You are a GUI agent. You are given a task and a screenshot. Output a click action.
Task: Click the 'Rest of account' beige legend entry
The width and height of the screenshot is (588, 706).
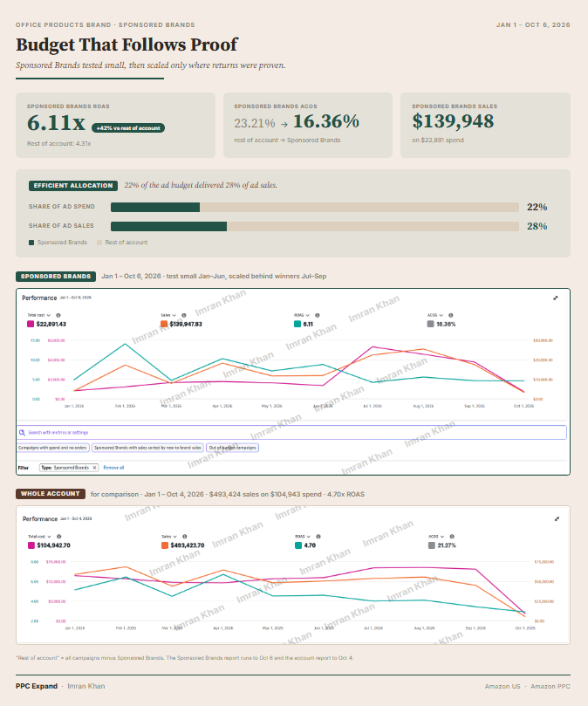[x=122, y=243]
